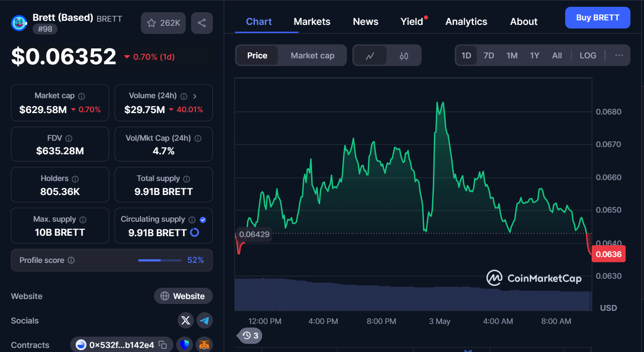
Task: Set chart range to All
Action: pyautogui.click(x=557, y=56)
